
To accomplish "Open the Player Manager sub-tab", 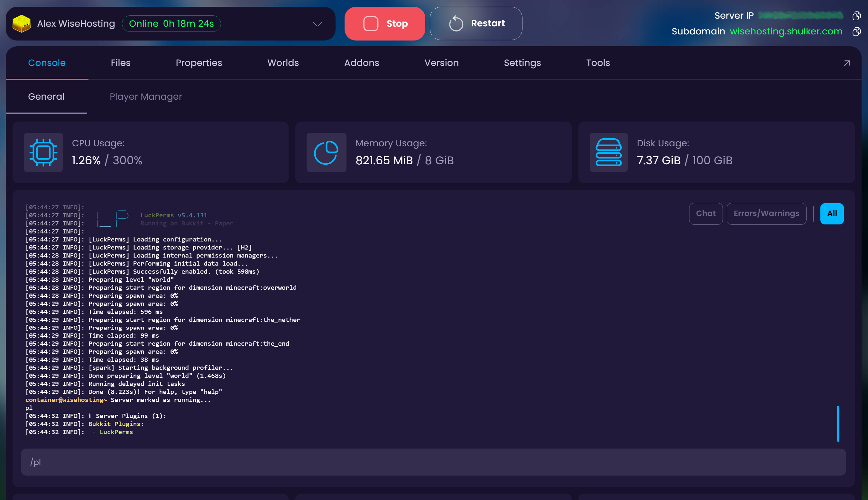I will pos(146,96).
